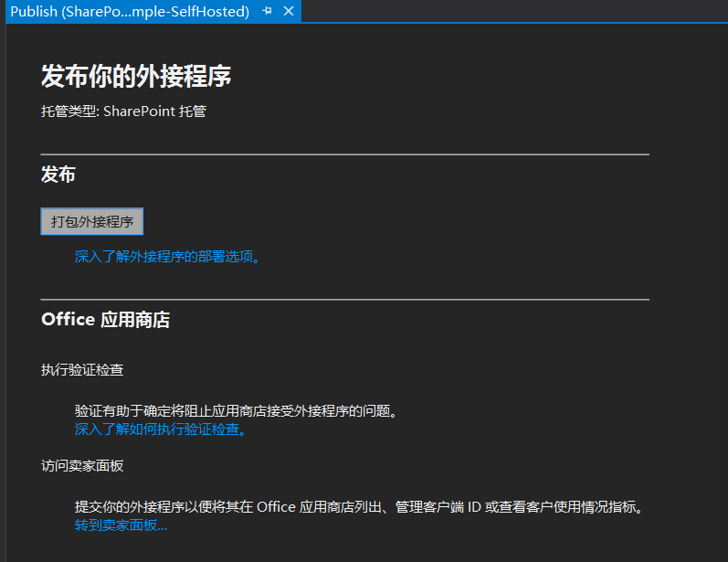Click the 执行验证检查 subheading
Image resolution: width=728 pixels, height=562 pixels.
[x=82, y=370]
